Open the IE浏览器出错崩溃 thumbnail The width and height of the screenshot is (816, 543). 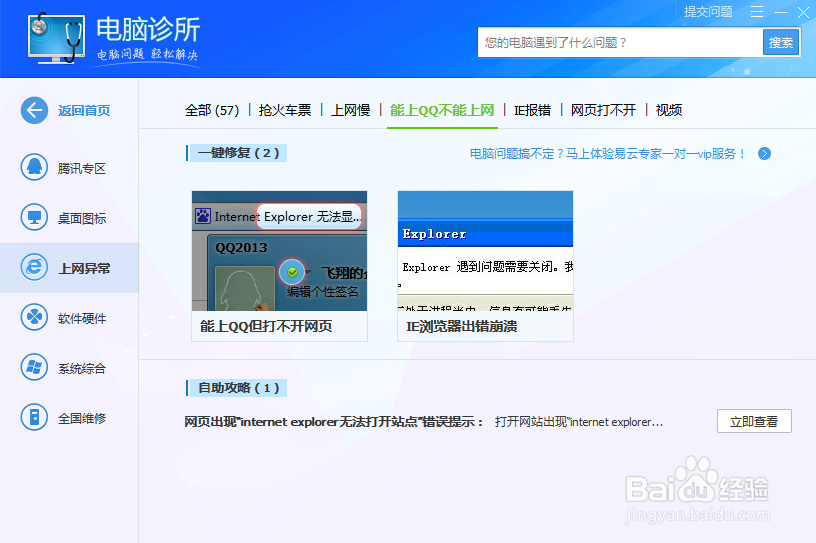(x=486, y=251)
